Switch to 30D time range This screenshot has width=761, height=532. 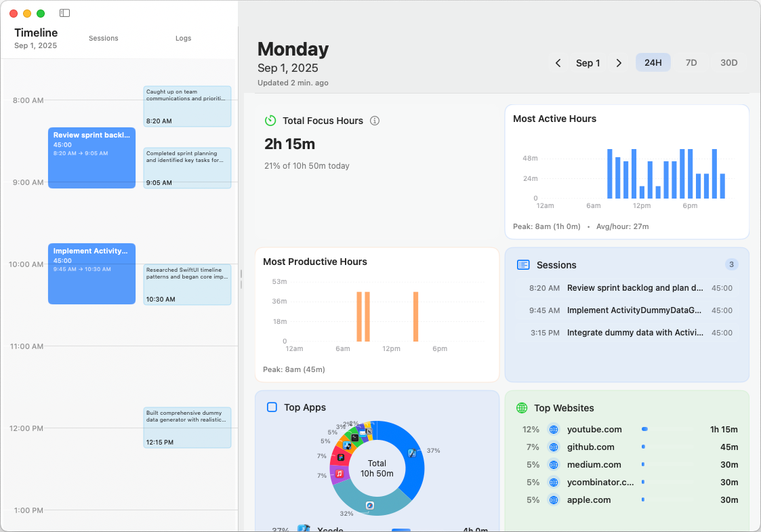point(728,62)
